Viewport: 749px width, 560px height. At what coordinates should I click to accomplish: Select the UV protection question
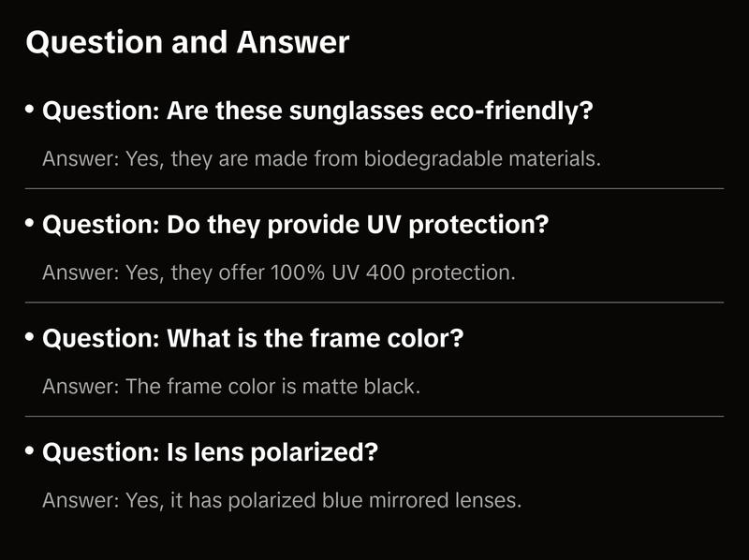tap(296, 226)
